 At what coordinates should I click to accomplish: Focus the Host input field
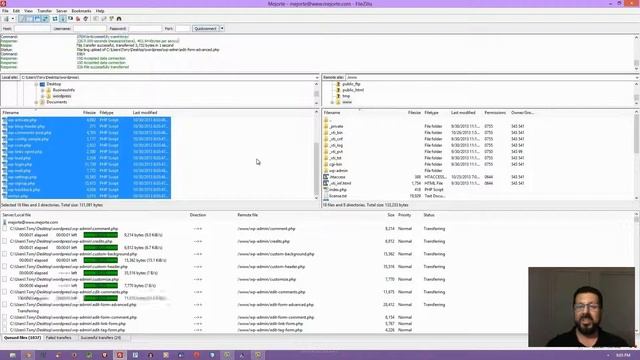[32, 29]
